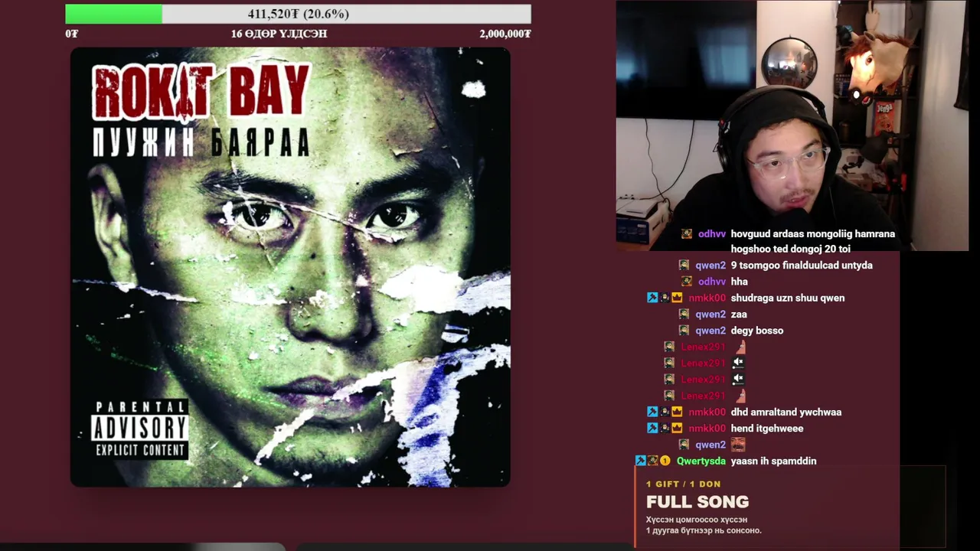
Task: Click moderator badge beside "dhd amraltand ywchwaa"
Action: (x=652, y=412)
